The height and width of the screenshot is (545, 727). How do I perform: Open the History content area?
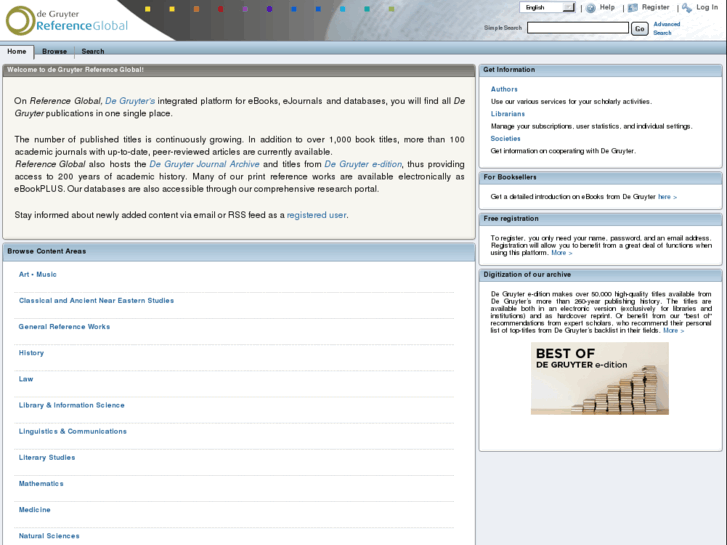pyautogui.click(x=31, y=353)
